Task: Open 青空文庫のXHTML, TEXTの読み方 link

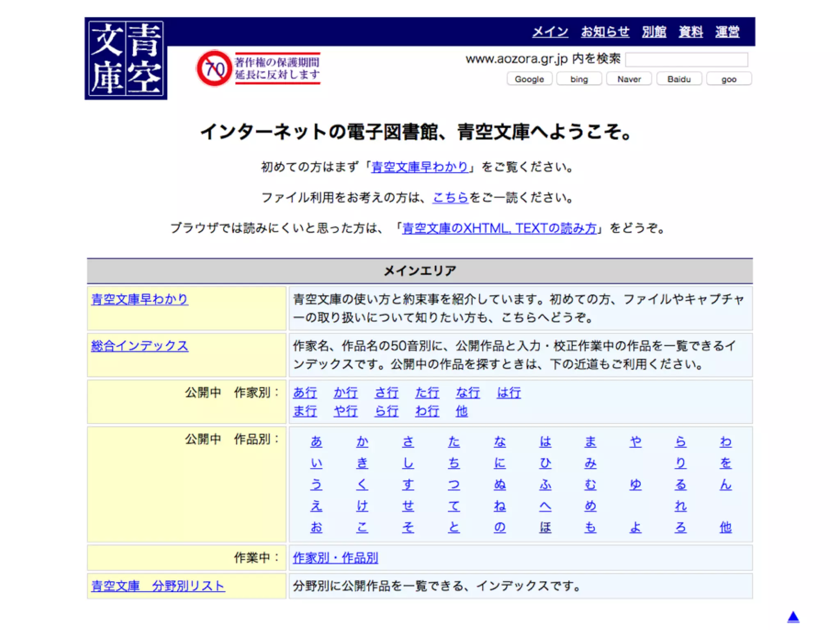Action: pyautogui.click(x=499, y=228)
